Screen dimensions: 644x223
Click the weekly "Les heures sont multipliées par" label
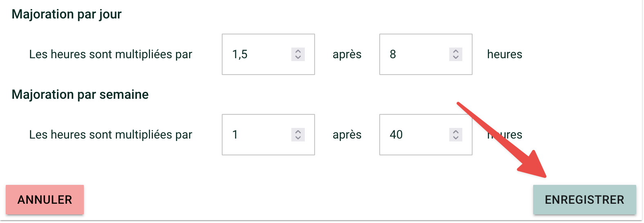(x=110, y=134)
